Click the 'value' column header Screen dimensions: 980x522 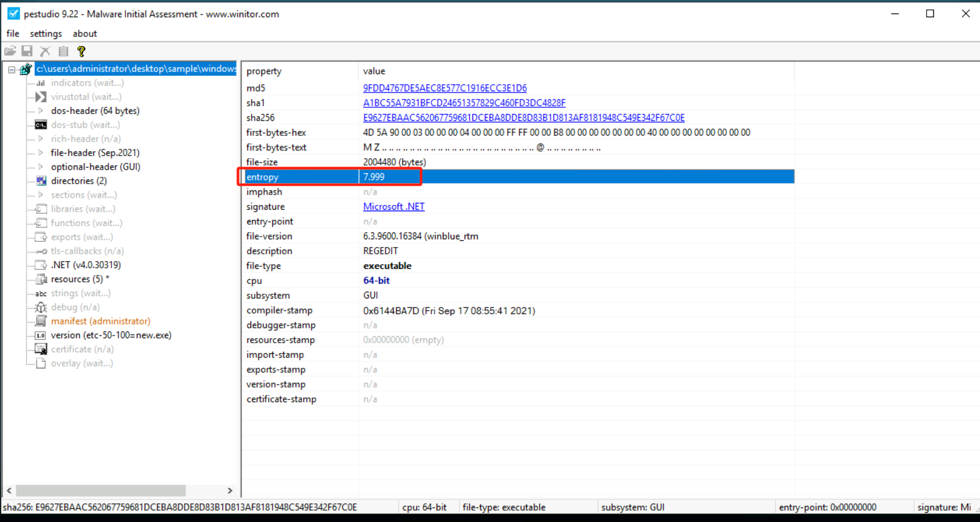[576, 71]
